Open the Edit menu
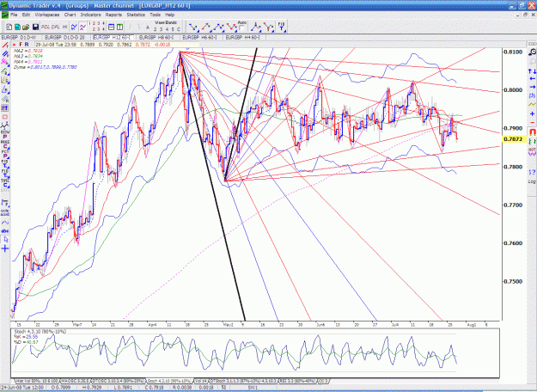The width and height of the screenshot is (537, 392). click(x=26, y=15)
